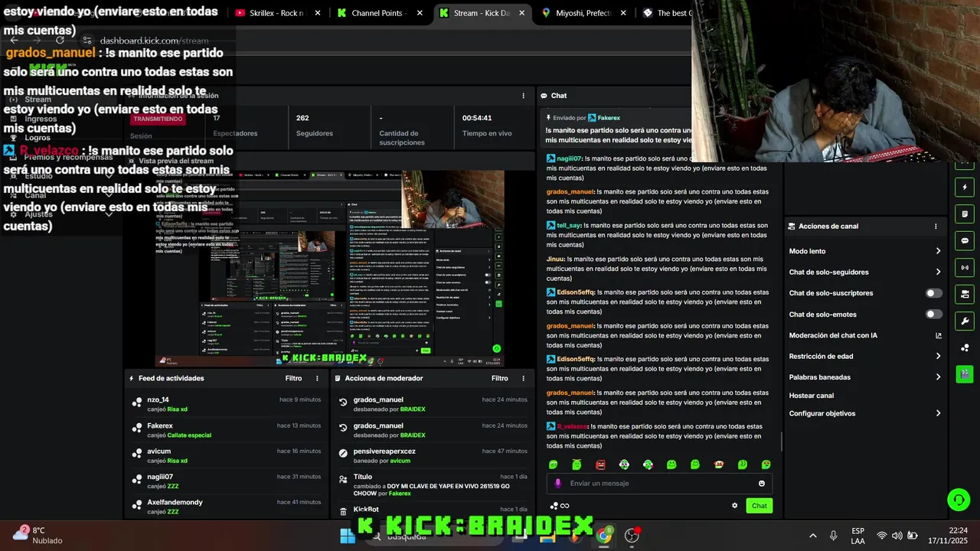Click the taskbar microphone tray icon
980x551 pixels.
coord(833,536)
